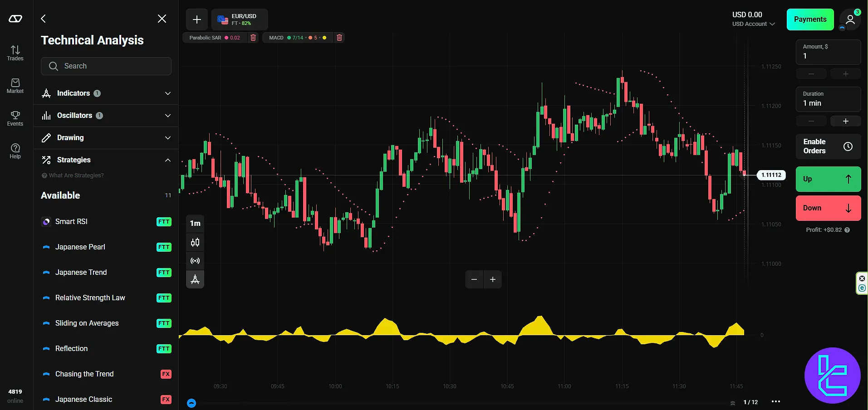Delete the Parabolic SAR indicator

pyautogui.click(x=253, y=38)
